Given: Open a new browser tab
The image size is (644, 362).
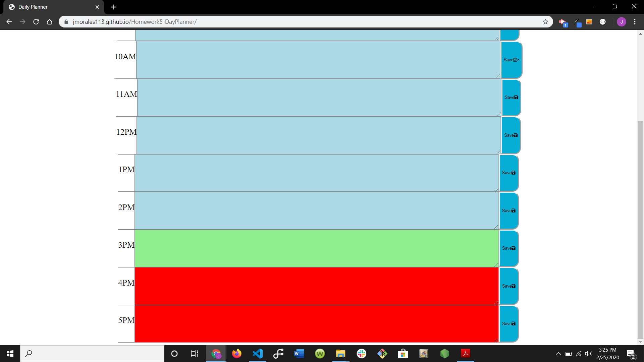Looking at the screenshot, I should coord(113,7).
